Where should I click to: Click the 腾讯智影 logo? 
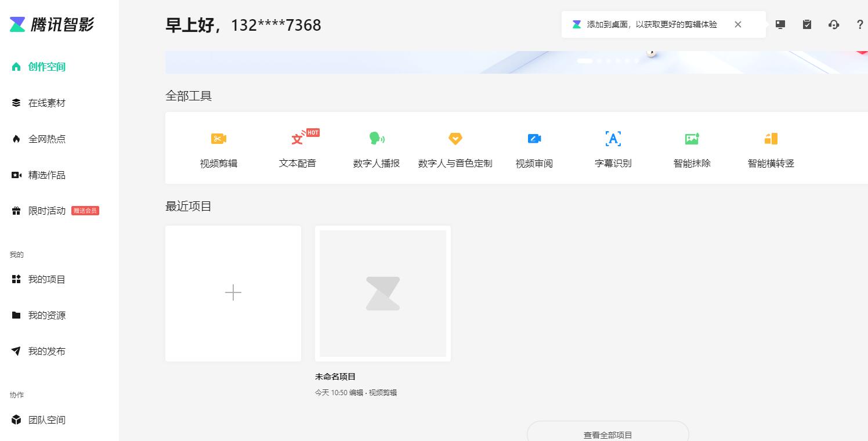pos(52,24)
